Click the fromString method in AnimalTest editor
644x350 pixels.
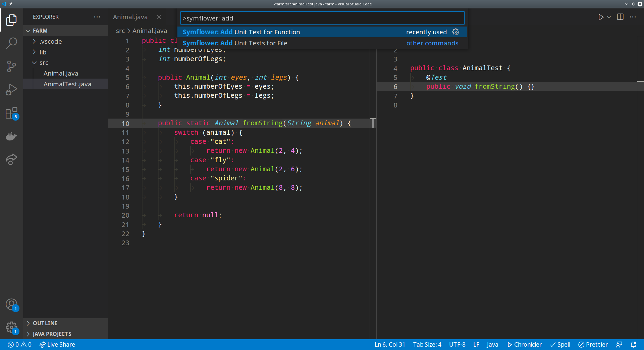pos(494,86)
